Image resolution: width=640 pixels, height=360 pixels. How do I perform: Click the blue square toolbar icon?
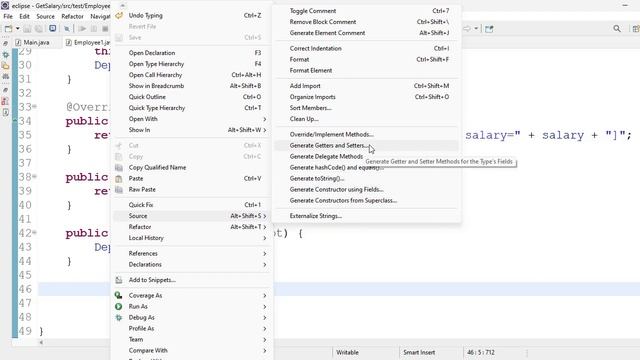coord(53,28)
